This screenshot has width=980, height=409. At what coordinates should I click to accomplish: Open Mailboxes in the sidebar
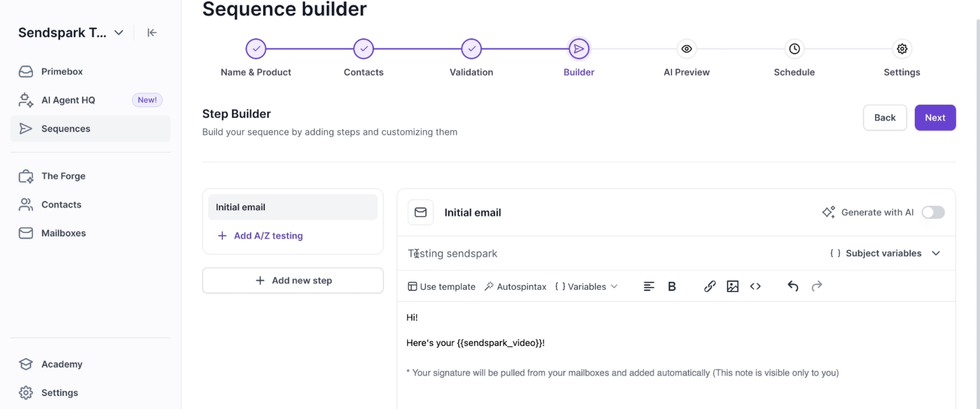pos(90,233)
